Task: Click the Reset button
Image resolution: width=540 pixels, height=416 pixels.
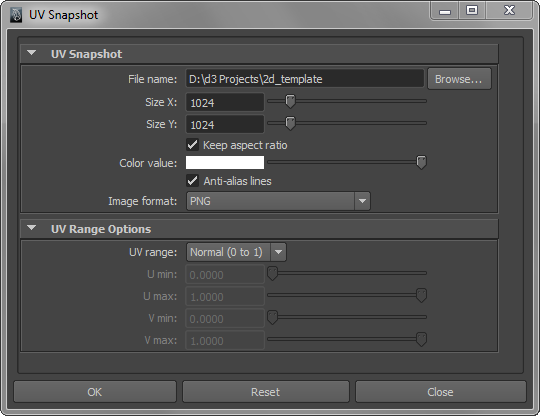Action: tap(266, 392)
